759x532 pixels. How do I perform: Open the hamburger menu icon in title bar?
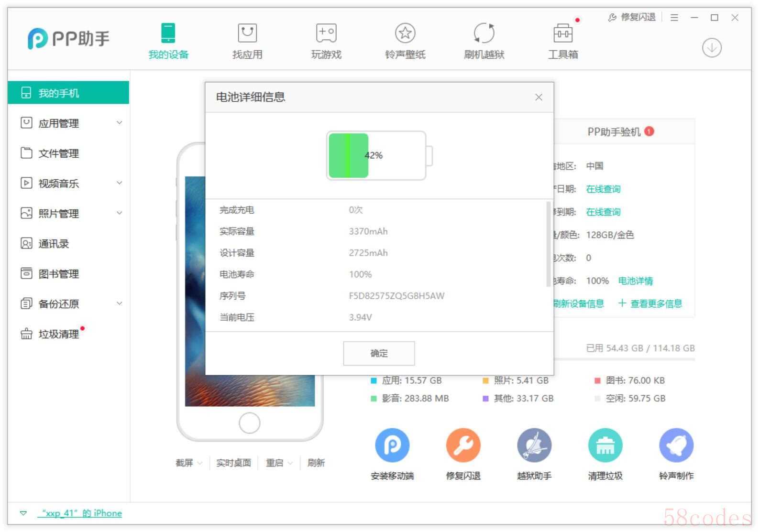(x=674, y=18)
